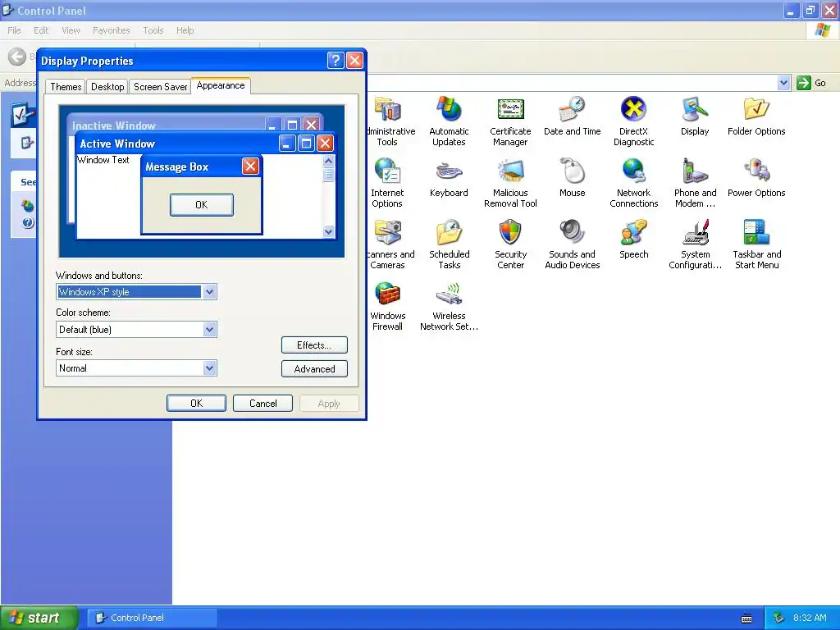Switch to the Themes tab
Viewport: 840px width, 630px height.
[66, 87]
